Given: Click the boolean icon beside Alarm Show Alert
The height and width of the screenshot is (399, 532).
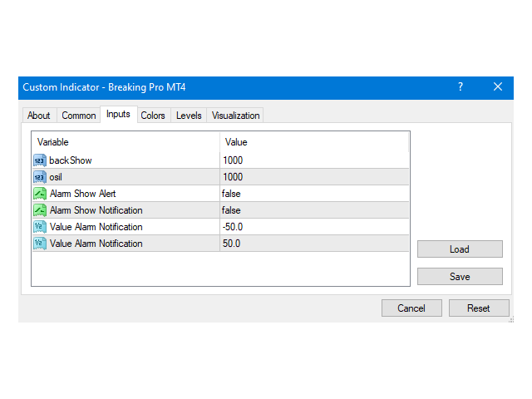Looking at the screenshot, I should tap(40, 193).
